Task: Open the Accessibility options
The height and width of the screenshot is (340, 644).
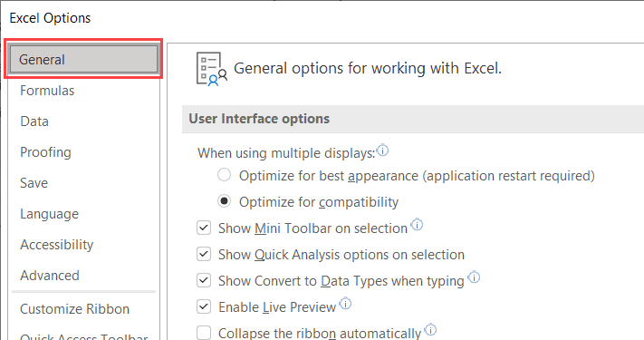Action: point(57,245)
